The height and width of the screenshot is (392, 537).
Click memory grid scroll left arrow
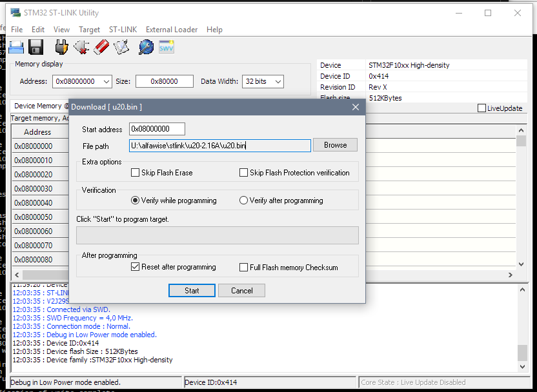pos(17,275)
